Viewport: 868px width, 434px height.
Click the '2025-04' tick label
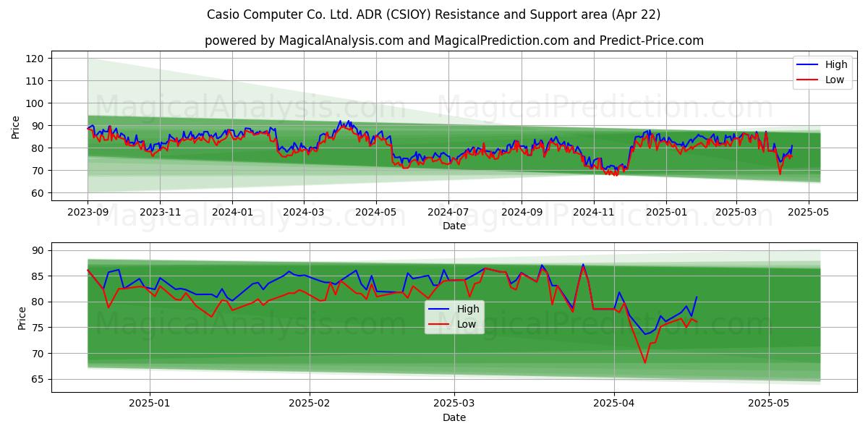(614, 404)
